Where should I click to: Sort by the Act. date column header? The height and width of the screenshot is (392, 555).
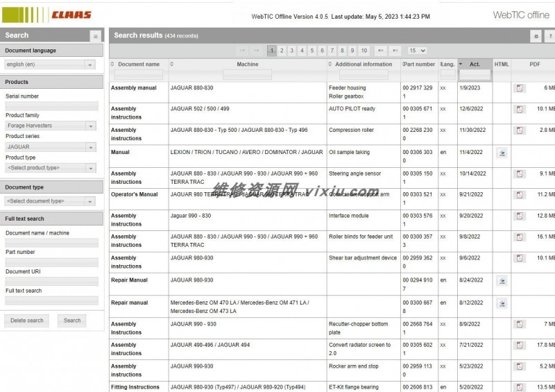[475, 65]
